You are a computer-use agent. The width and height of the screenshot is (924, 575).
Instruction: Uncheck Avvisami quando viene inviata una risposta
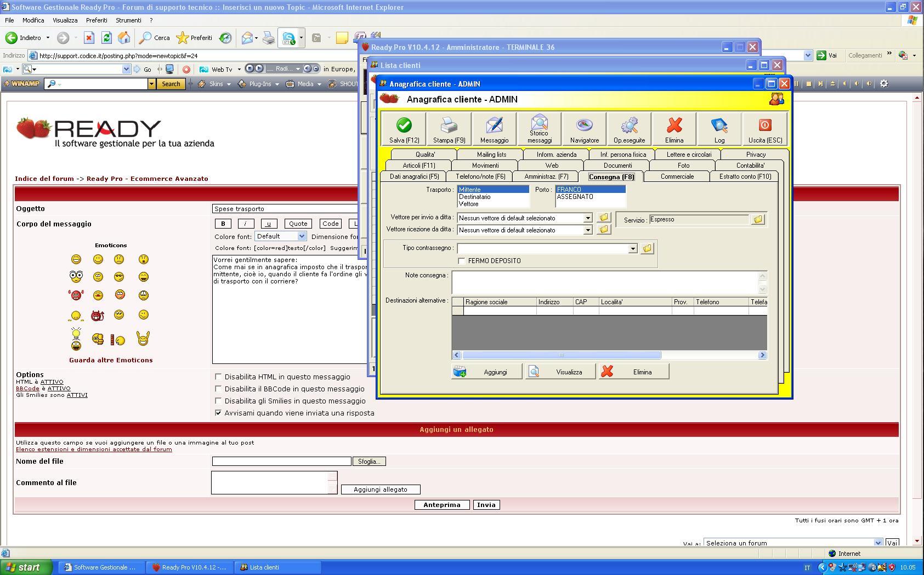(x=218, y=413)
